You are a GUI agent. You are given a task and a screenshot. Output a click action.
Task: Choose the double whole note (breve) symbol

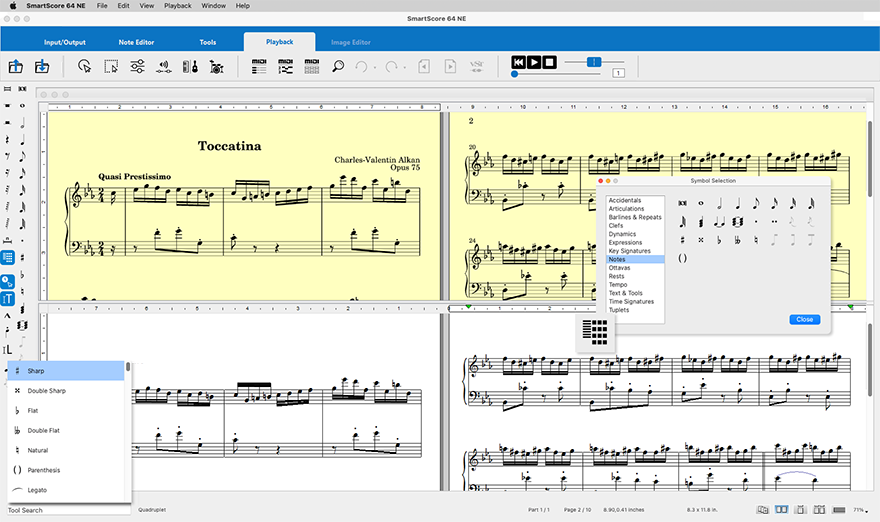pyautogui.click(x=682, y=203)
